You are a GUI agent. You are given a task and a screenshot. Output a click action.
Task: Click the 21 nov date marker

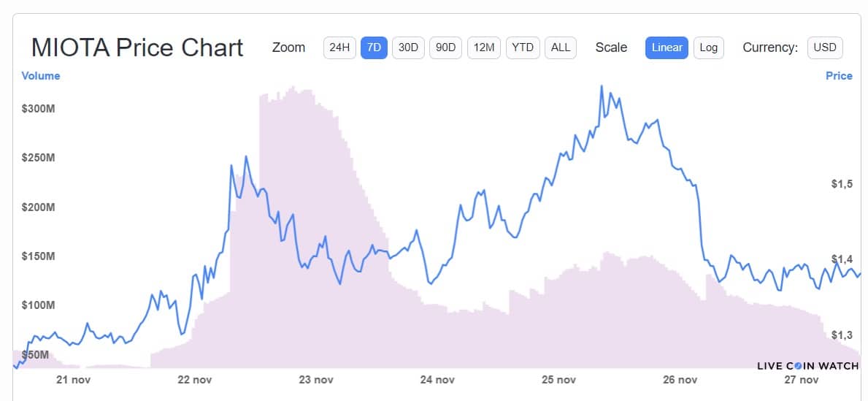click(x=73, y=380)
